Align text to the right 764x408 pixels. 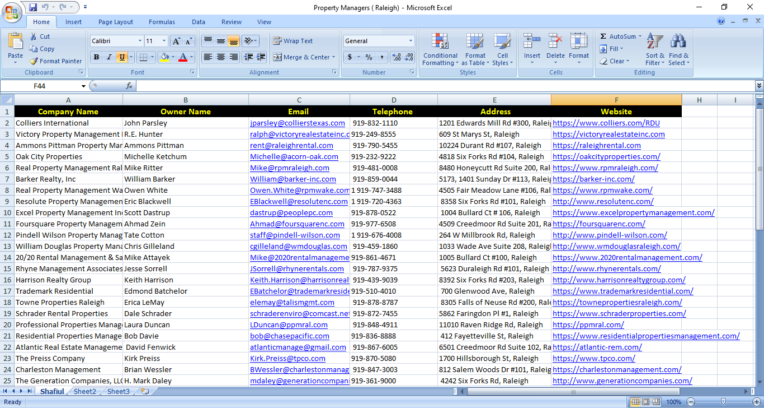[233, 57]
